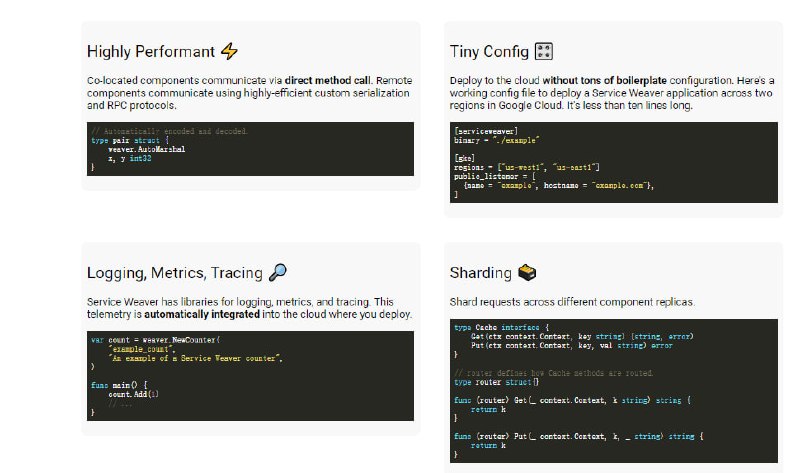The image size is (800, 473).
Task: Click the cheese wedge icon beside Sharding
Action: tap(528, 273)
